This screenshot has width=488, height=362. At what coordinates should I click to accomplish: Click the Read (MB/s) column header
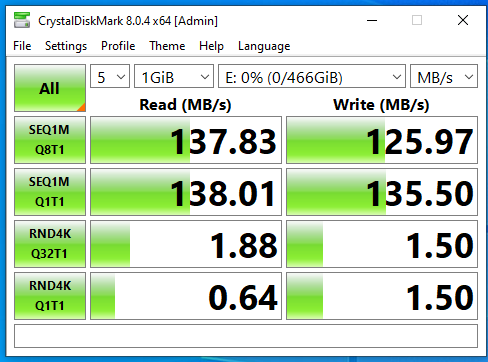(185, 105)
